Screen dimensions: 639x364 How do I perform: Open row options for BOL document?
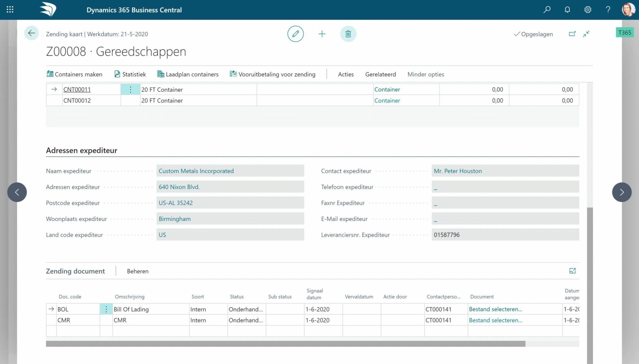[x=106, y=309]
